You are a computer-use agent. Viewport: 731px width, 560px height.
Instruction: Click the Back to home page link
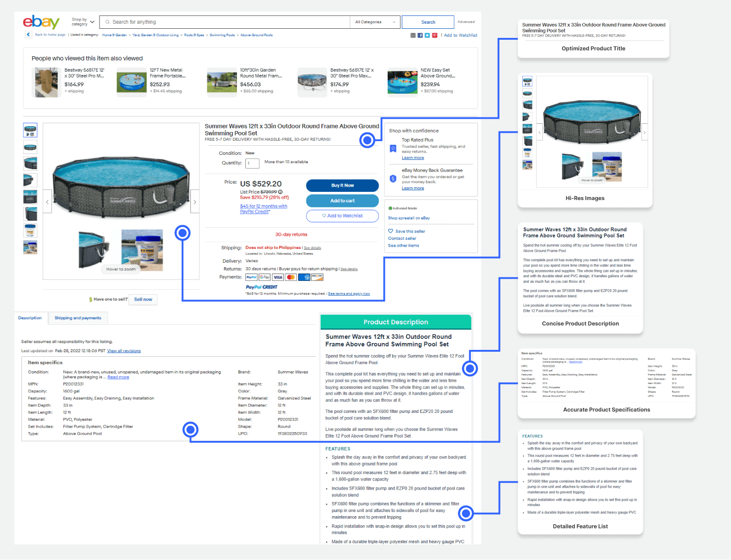(50, 35)
